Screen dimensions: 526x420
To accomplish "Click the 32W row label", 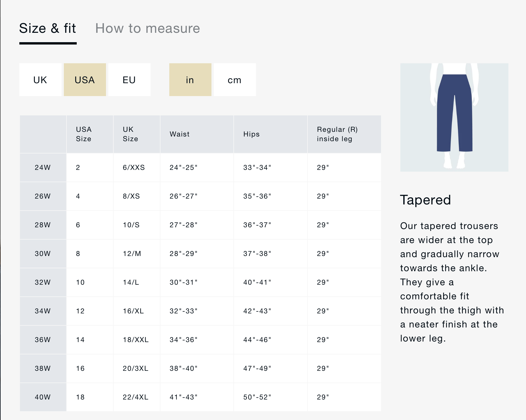I will (43, 282).
